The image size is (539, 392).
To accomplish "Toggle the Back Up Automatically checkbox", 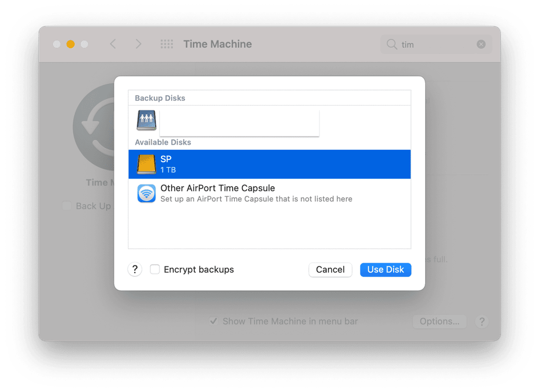I will (x=66, y=206).
